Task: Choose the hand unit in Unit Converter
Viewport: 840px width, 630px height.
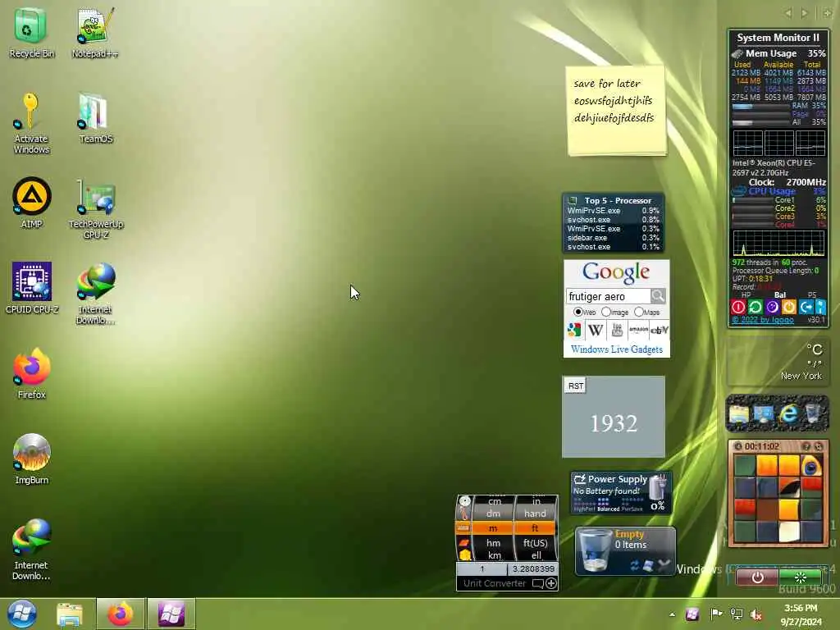Action: tap(535, 514)
